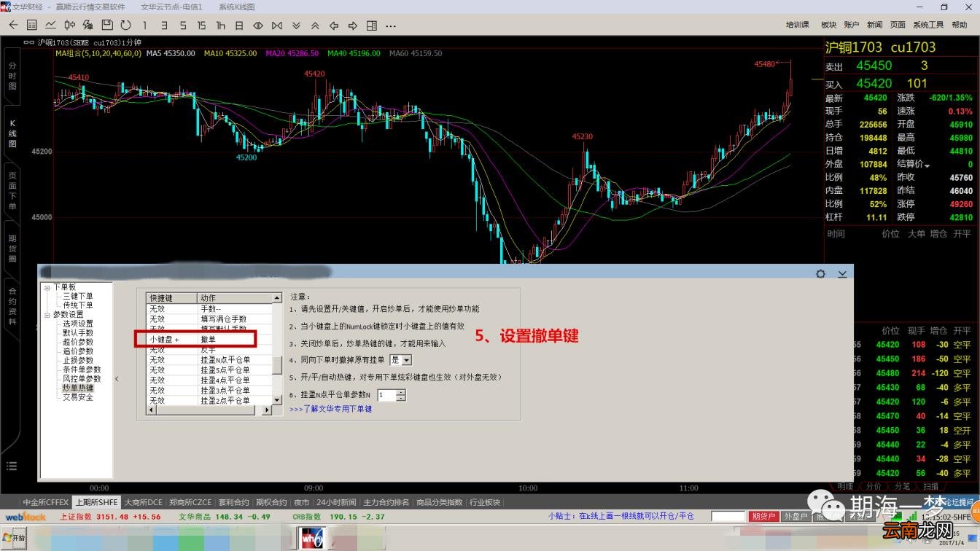Click the double chevron up icon
Image resolution: width=980 pixels, height=551 pixels.
pos(315,25)
